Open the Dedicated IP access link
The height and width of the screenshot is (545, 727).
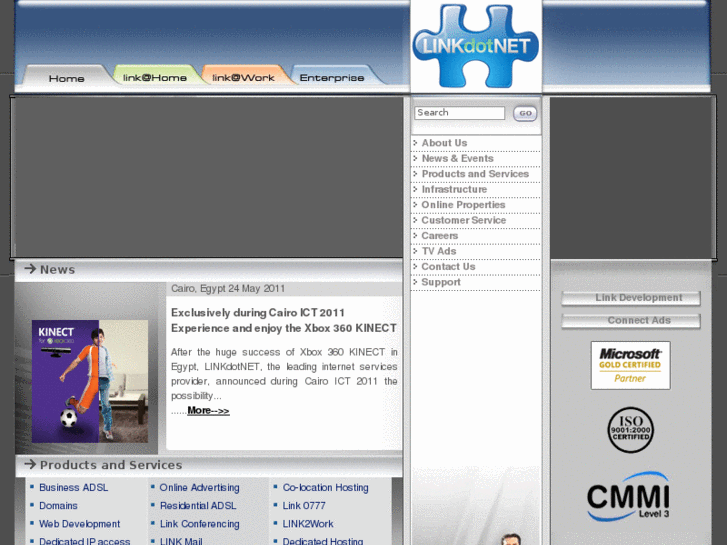[84, 541]
